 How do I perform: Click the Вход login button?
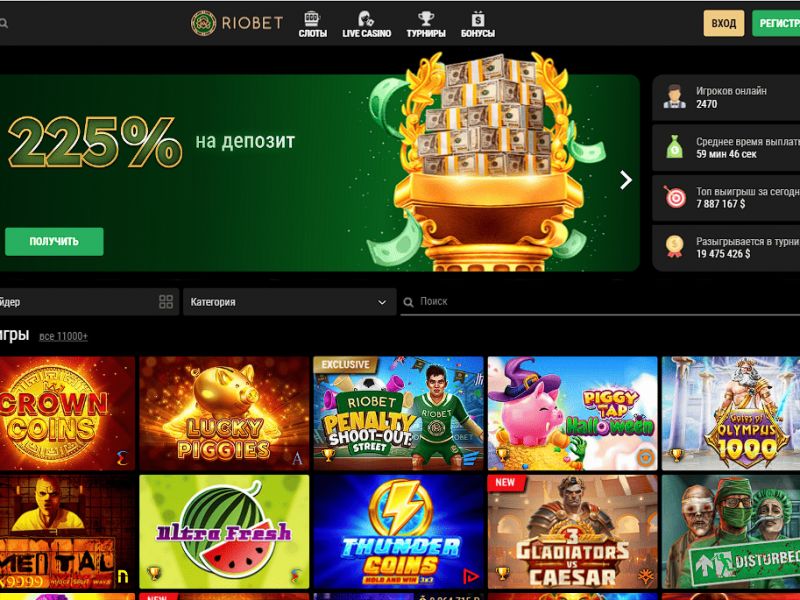tap(723, 23)
